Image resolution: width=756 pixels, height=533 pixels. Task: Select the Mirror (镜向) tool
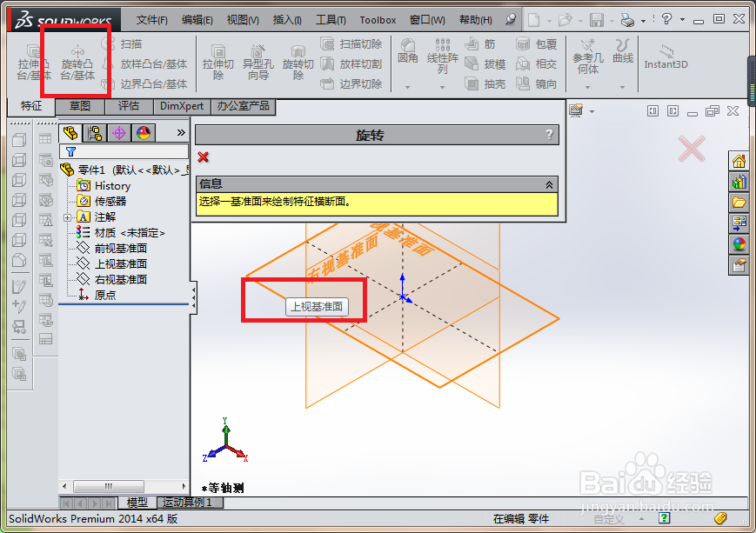click(x=536, y=83)
